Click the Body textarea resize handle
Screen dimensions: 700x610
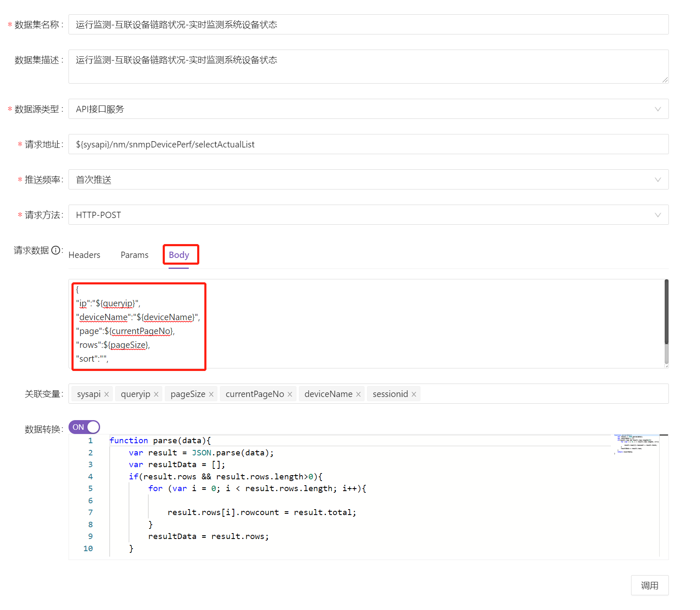click(666, 366)
